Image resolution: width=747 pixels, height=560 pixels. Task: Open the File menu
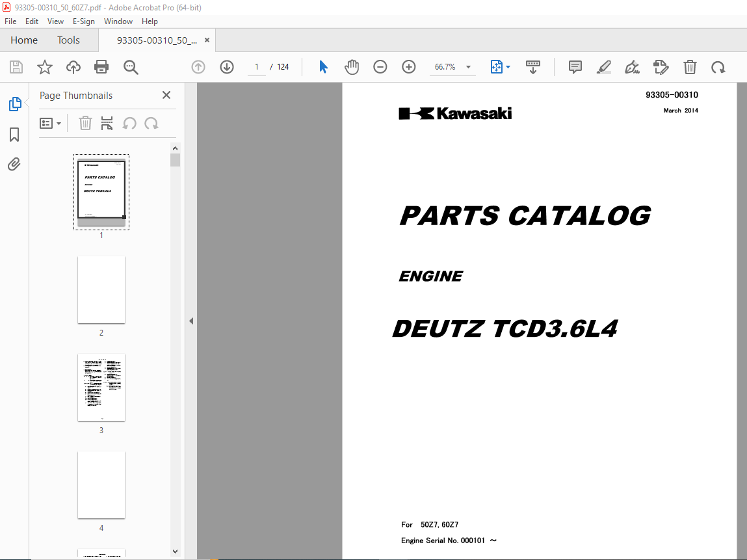[10, 21]
